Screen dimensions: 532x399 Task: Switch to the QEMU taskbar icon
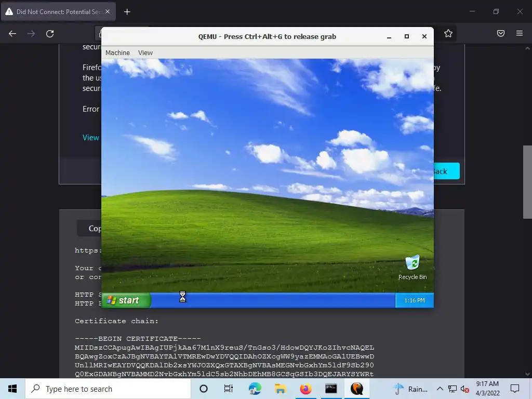[357, 389]
